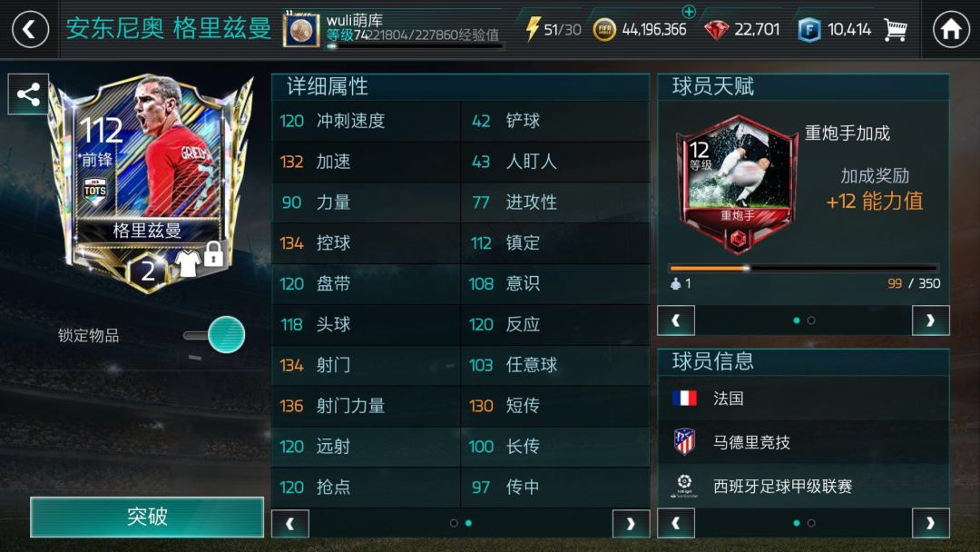
Task: Toggle the 锁定物品 lock item switch
Action: point(214,335)
